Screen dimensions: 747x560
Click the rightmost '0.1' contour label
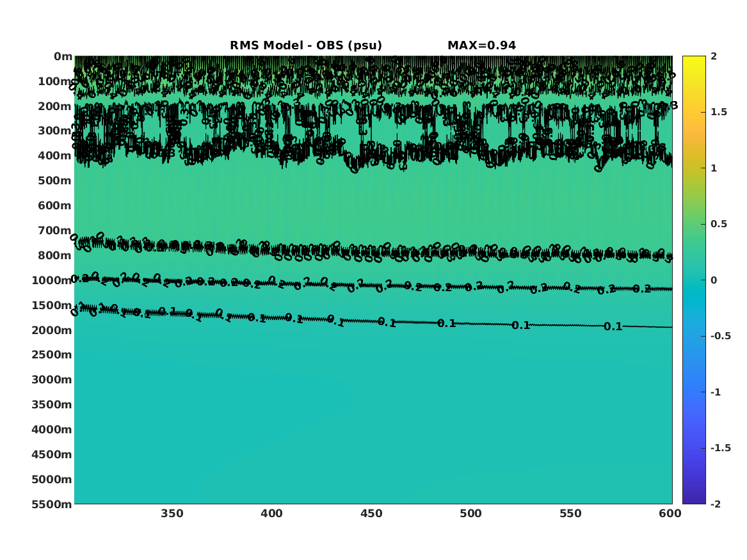[x=613, y=326]
